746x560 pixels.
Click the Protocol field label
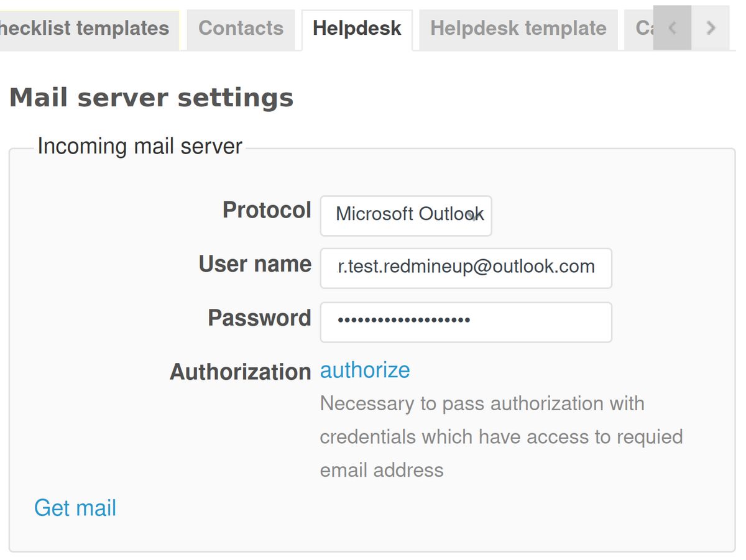click(267, 210)
